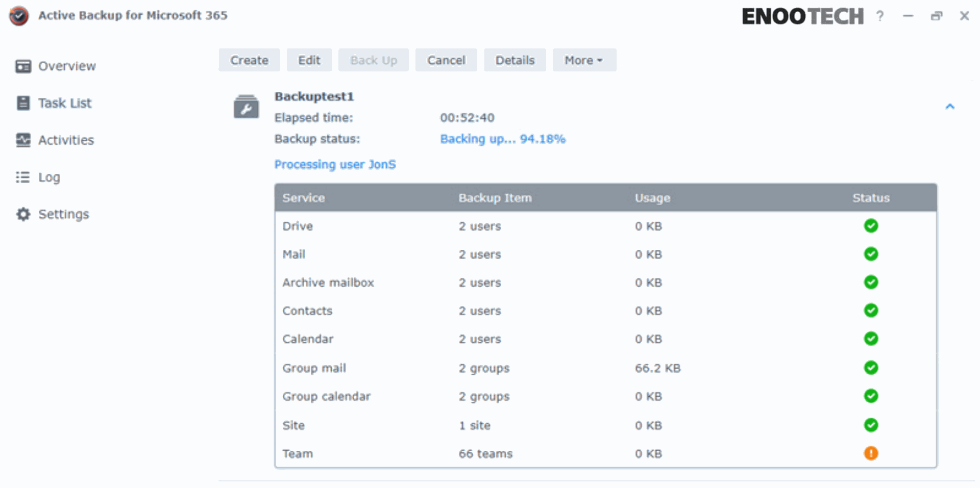Select the Team service row
The image size is (980, 488).
coord(606,453)
